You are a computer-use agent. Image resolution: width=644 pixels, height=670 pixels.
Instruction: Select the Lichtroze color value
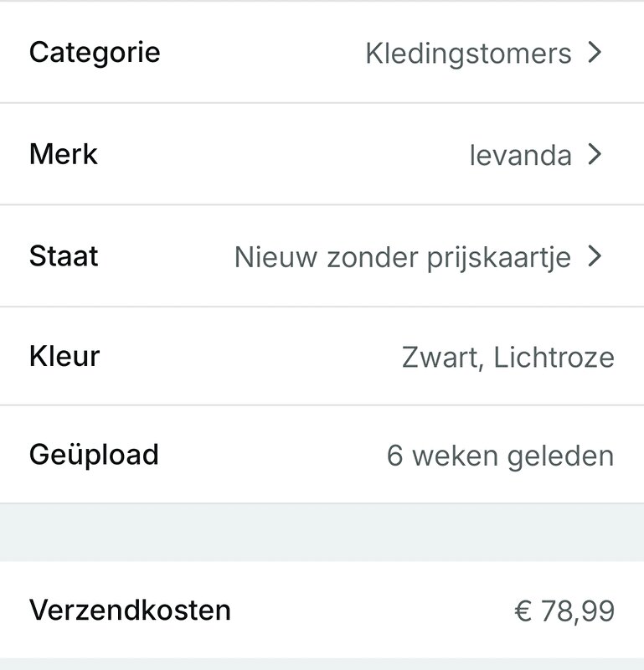554,358
